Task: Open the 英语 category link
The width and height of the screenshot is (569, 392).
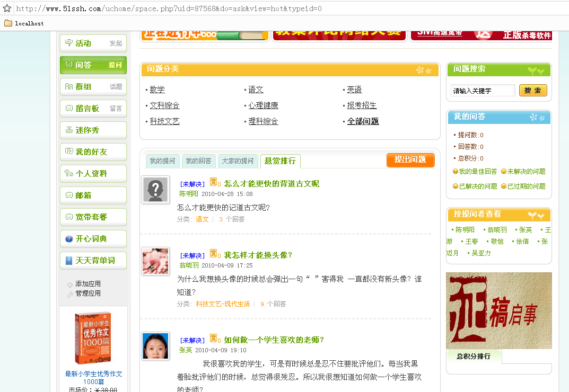Action: [x=355, y=90]
